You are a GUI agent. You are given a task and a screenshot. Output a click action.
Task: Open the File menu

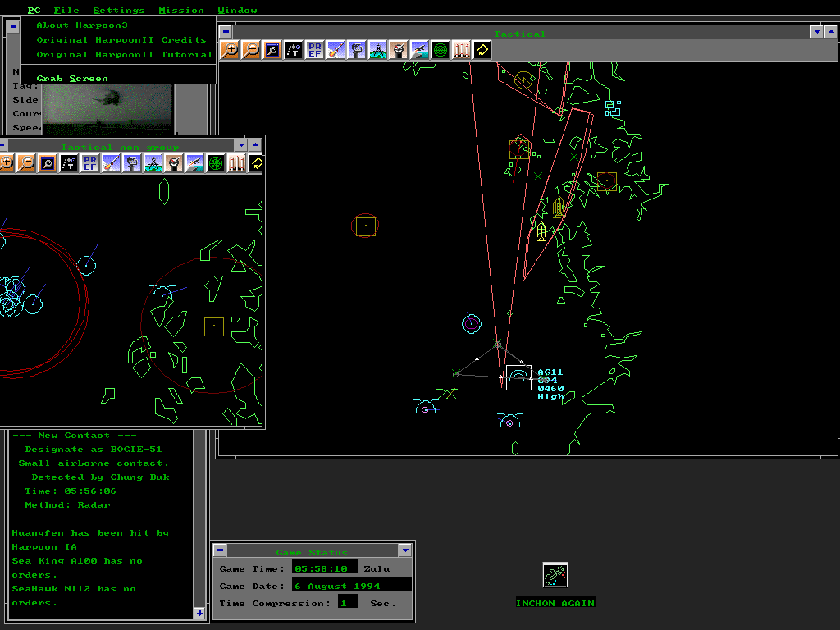[x=66, y=10]
